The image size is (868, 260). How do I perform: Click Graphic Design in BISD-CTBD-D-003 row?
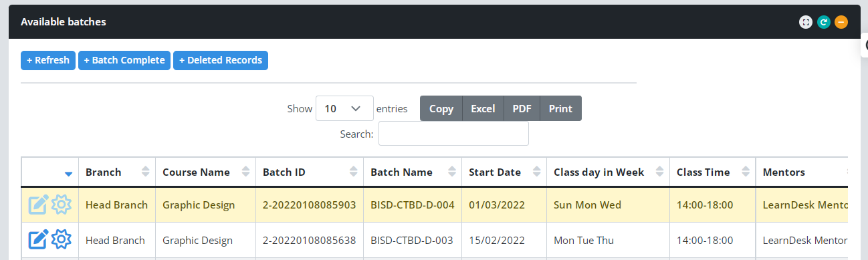197,240
